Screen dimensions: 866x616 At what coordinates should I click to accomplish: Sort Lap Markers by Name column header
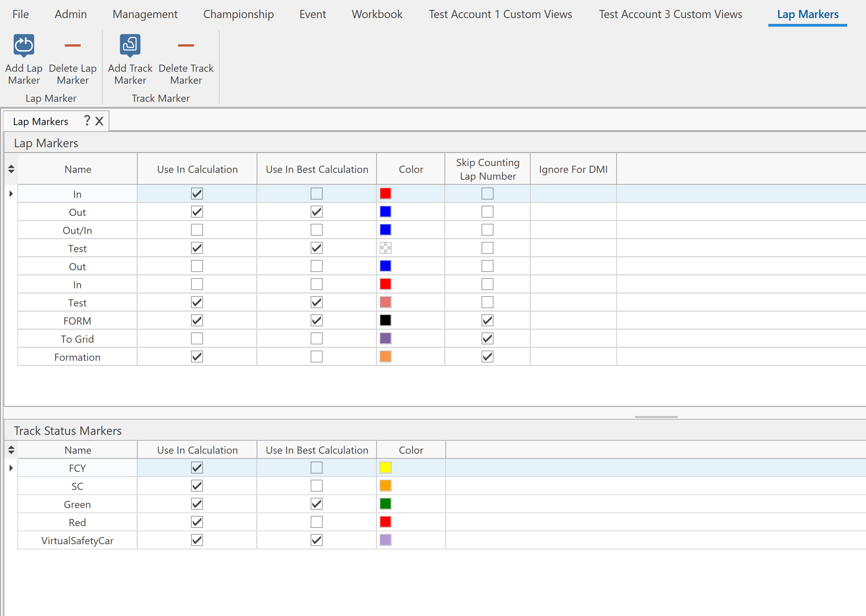(x=77, y=169)
